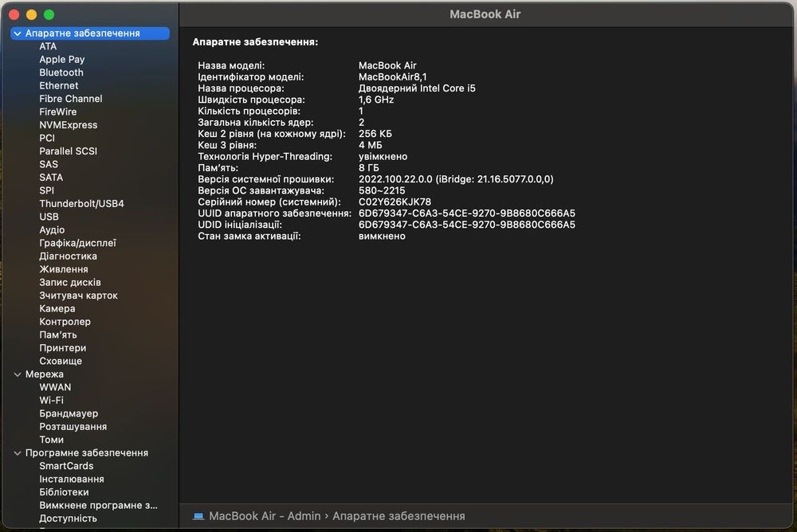Select Parallel SCSI in the sidebar

[x=68, y=151]
